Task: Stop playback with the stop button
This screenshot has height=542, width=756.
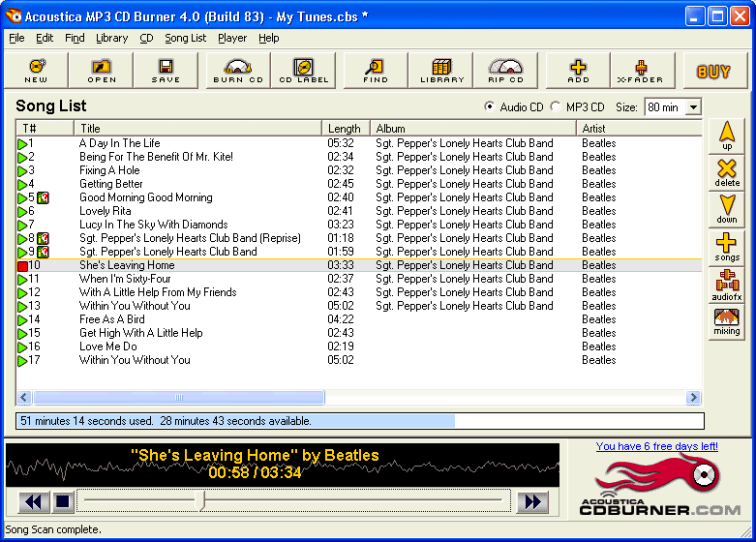Action: 63,502
